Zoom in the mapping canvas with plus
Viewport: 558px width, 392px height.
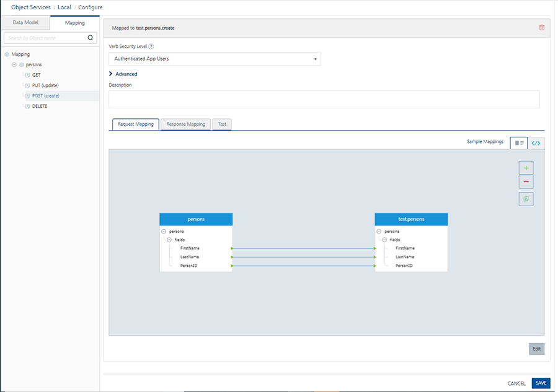pyautogui.click(x=526, y=168)
